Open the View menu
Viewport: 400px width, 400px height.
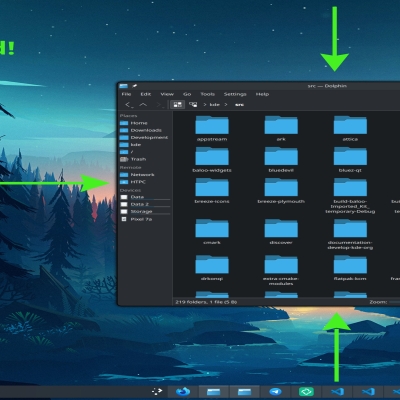pyautogui.click(x=167, y=94)
